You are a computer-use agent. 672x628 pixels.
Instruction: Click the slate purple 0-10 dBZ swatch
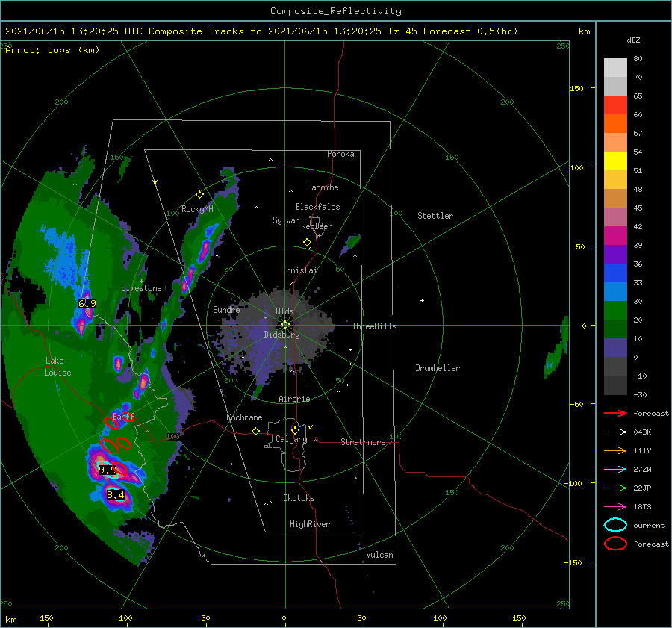click(x=615, y=348)
